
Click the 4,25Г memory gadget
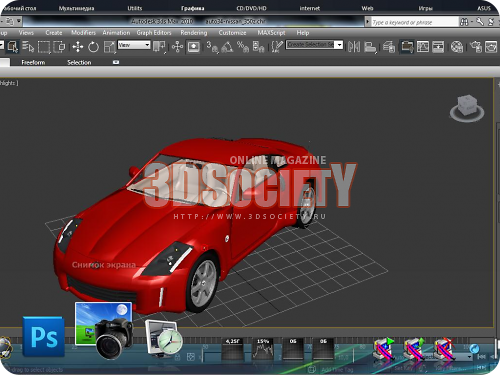233,349
